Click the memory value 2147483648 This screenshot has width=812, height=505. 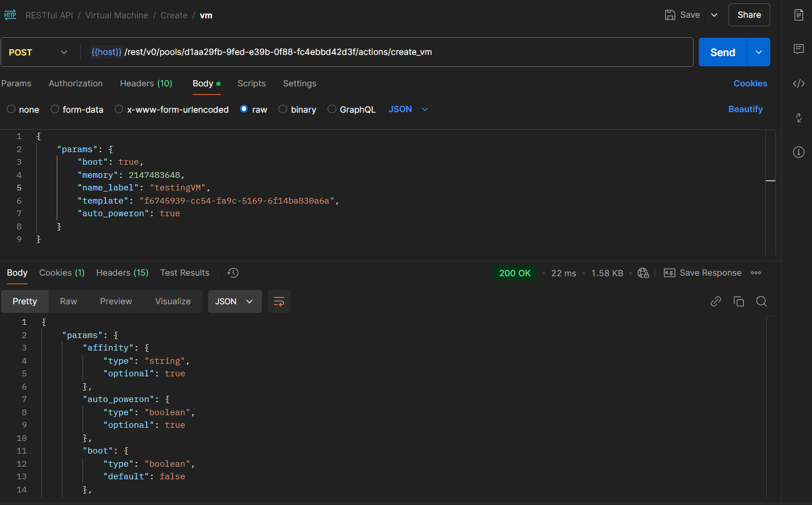(x=154, y=175)
